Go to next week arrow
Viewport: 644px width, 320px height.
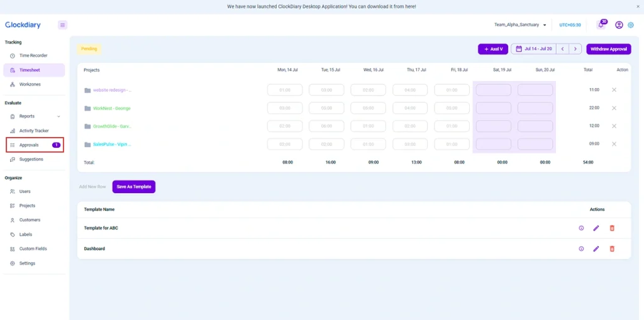tap(575, 49)
